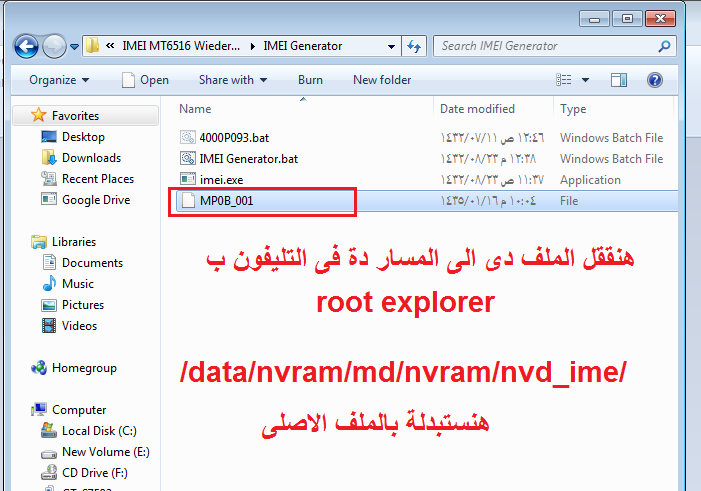The height and width of the screenshot is (491, 701).
Task: Open address bar history dropdown arrow
Action: coord(391,47)
